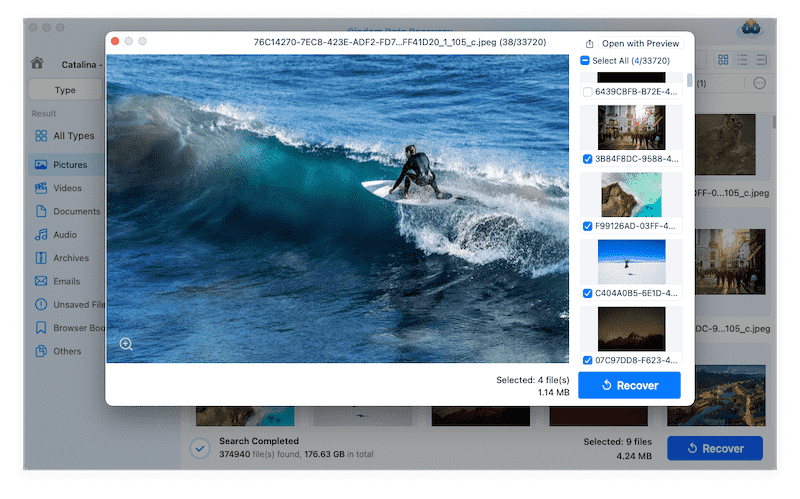This screenshot has width=800, height=499.
Task: Click the share icon beside Open with Preview
Action: [590, 44]
